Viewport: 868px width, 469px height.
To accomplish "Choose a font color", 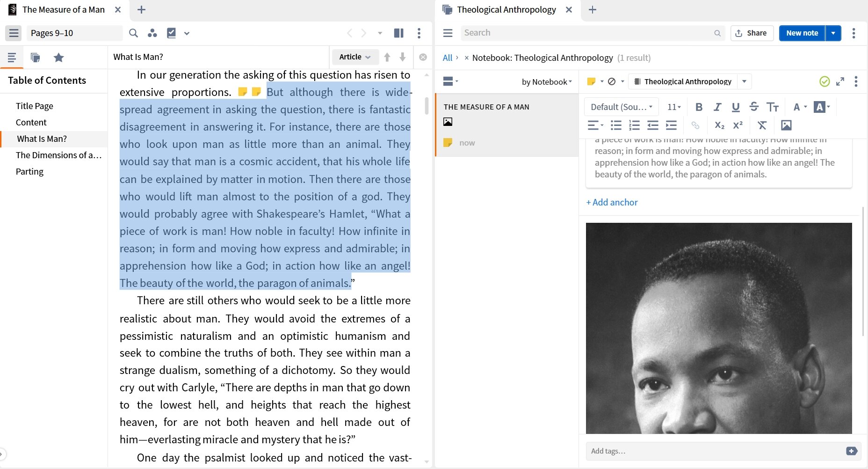I will pos(800,107).
